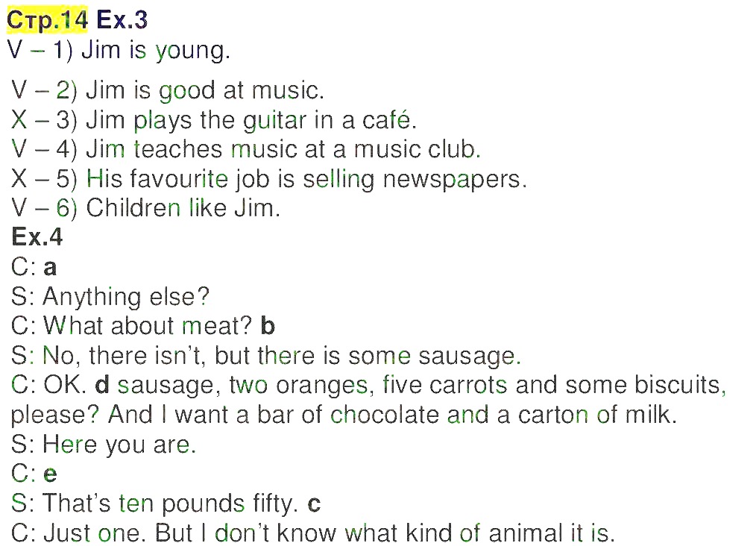Image resolution: width=756 pixels, height=546 pixels.
Task: Click the last line starting 'Just one.'
Action: click(330, 533)
